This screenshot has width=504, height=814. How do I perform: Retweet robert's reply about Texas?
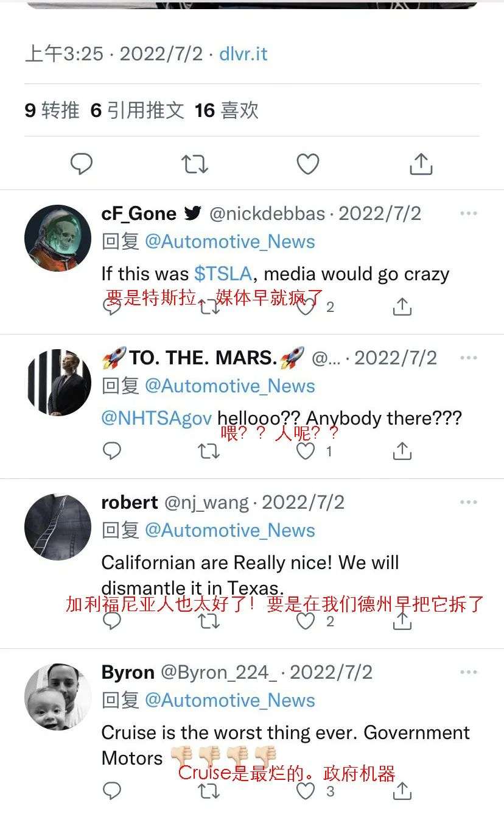pyautogui.click(x=209, y=621)
